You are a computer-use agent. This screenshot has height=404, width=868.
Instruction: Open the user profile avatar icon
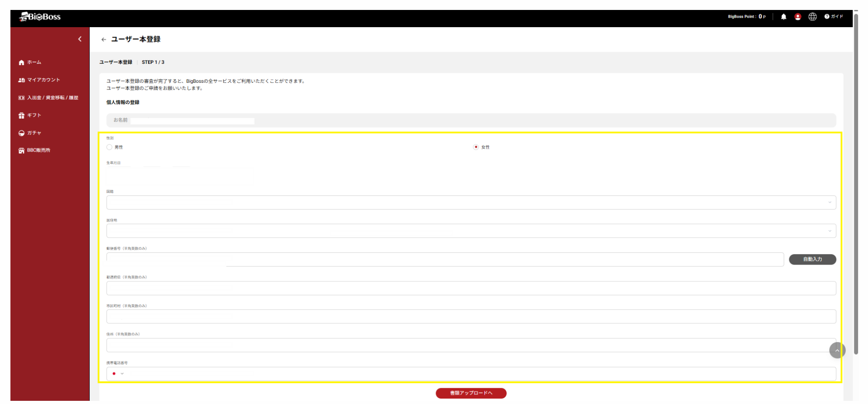[x=798, y=17]
